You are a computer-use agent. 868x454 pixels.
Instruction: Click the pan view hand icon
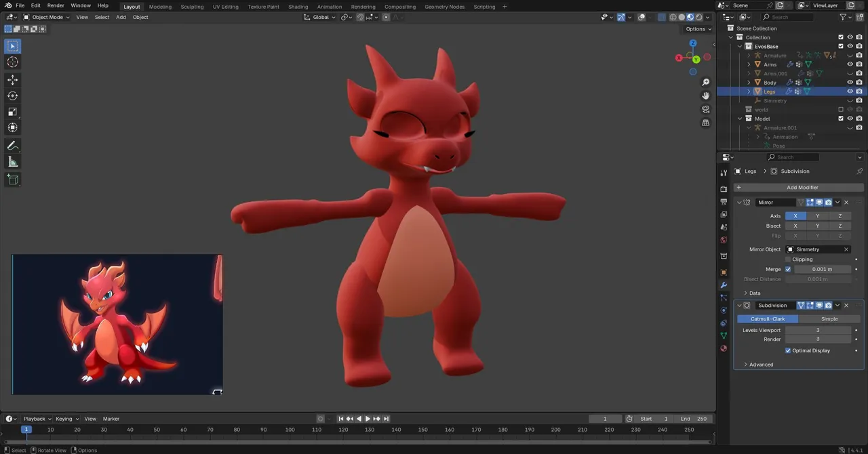(x=706, y=96)
